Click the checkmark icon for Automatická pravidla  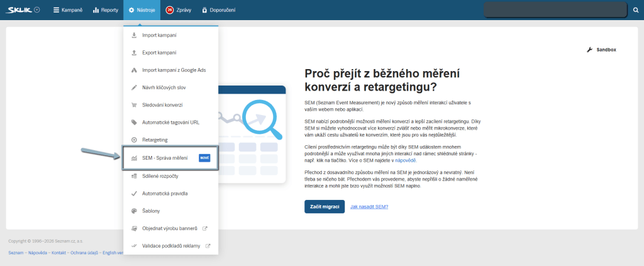[x=134, y=193]
